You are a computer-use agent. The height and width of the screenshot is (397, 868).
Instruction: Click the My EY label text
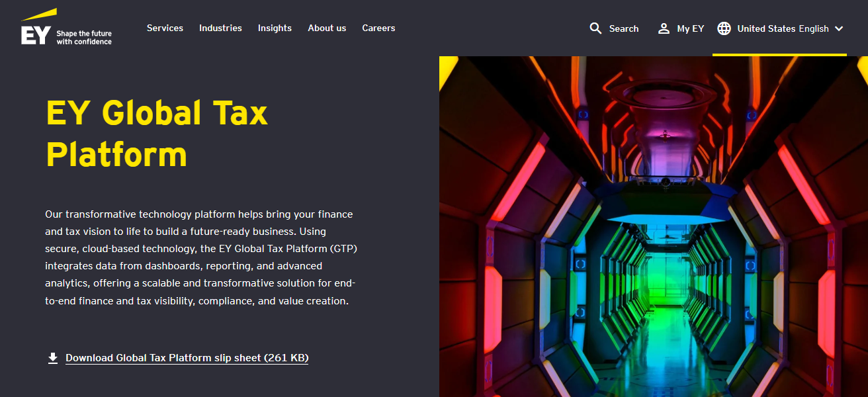click(689, 28)
